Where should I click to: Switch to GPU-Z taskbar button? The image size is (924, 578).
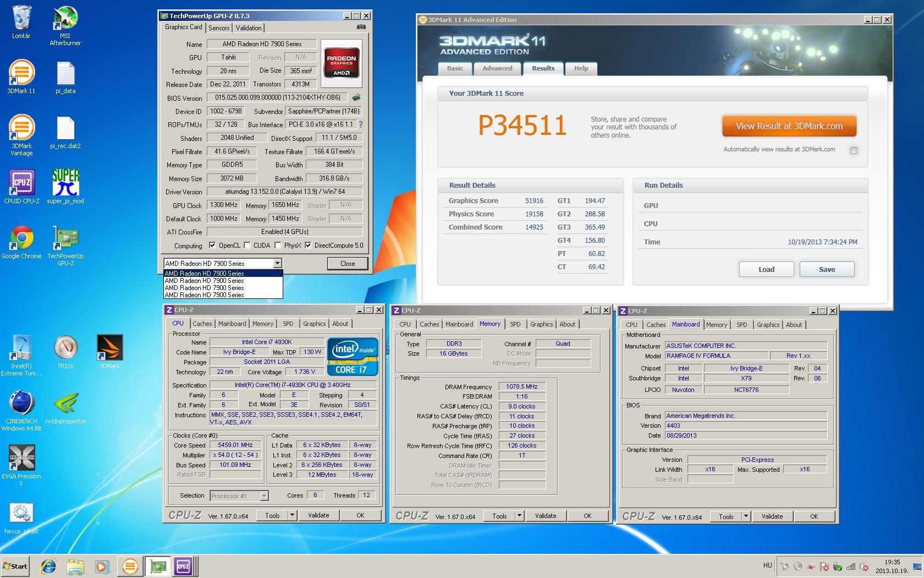click(157, 566)
